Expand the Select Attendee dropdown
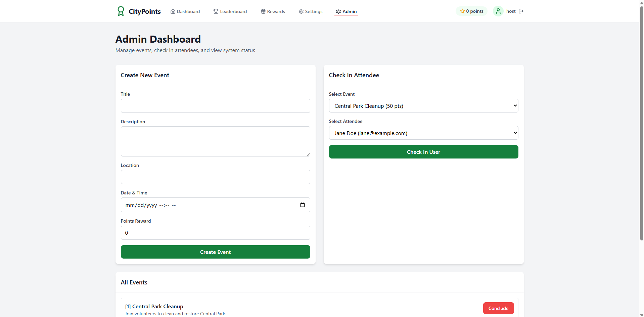Image resolution: width=644 pixels, height=317 pixels. [x=423, y=133]
